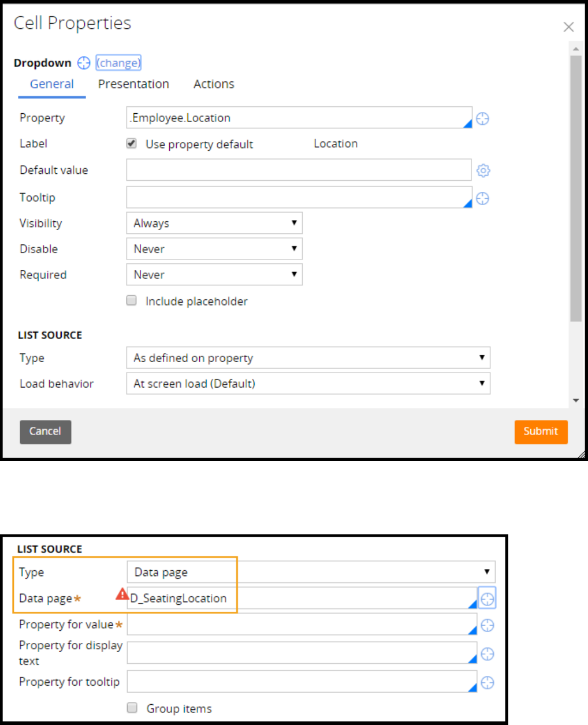Expand the Disable dropdown
588x725 pixels.
click(214, 249)
